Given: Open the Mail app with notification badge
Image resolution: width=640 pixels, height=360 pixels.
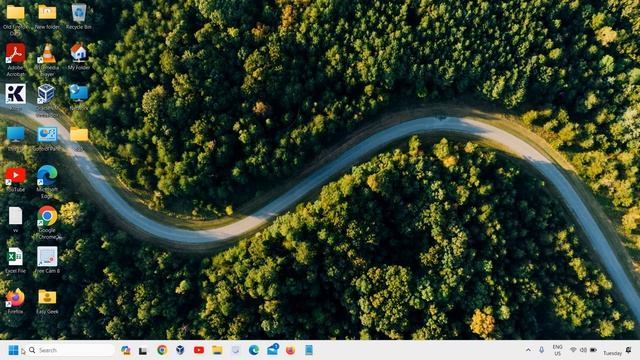Looking at the screenshot, I should point(273,349).
